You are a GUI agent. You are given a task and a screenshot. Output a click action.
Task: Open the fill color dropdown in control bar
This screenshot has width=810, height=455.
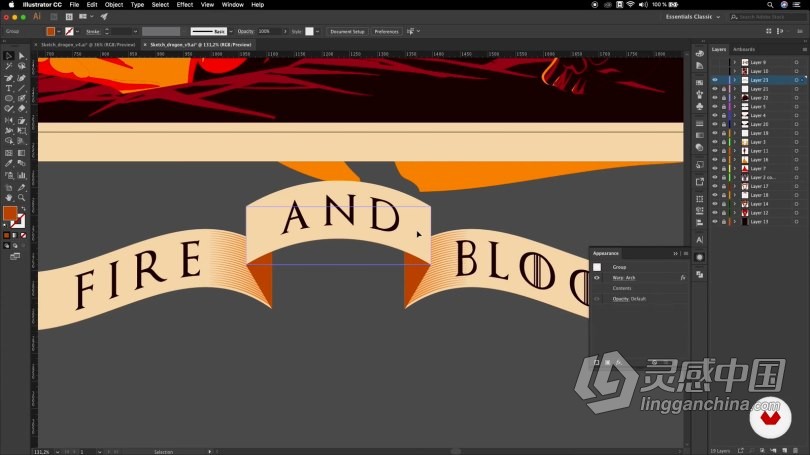[58, 32]
